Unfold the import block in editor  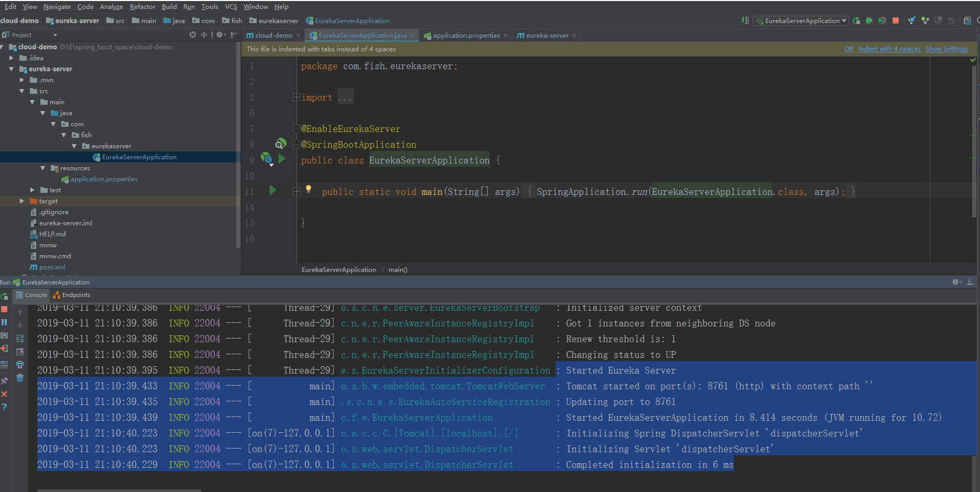[296, 97]
